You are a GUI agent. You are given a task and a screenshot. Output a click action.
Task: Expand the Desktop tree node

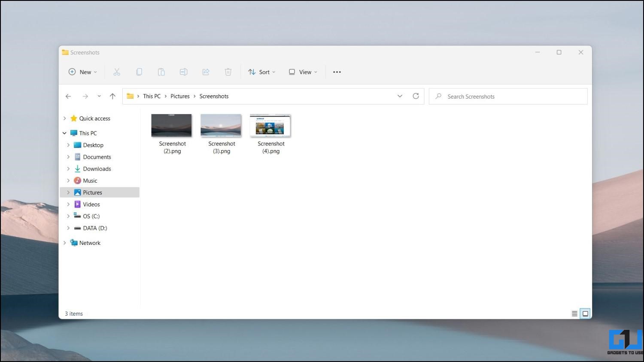point(68,145)
